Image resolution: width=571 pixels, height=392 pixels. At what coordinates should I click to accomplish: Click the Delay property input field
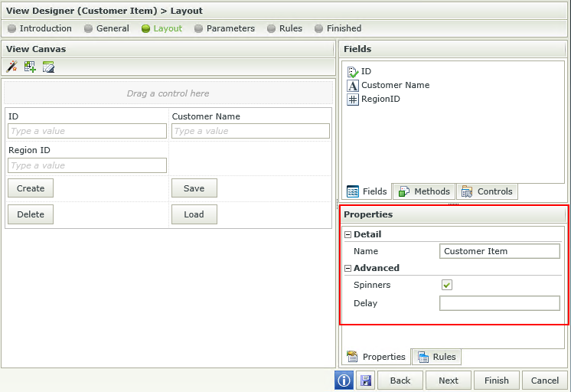click(500, 303)
